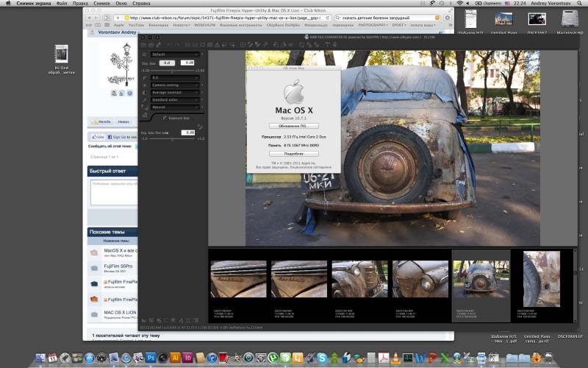
Task: Open the Окно menu
Action: 121,3
